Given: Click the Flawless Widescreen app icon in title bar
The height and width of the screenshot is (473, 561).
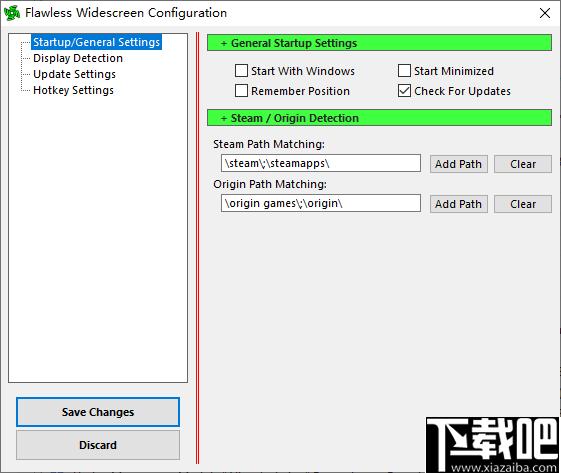Looking at the screenshot, I should coord(12,13).
